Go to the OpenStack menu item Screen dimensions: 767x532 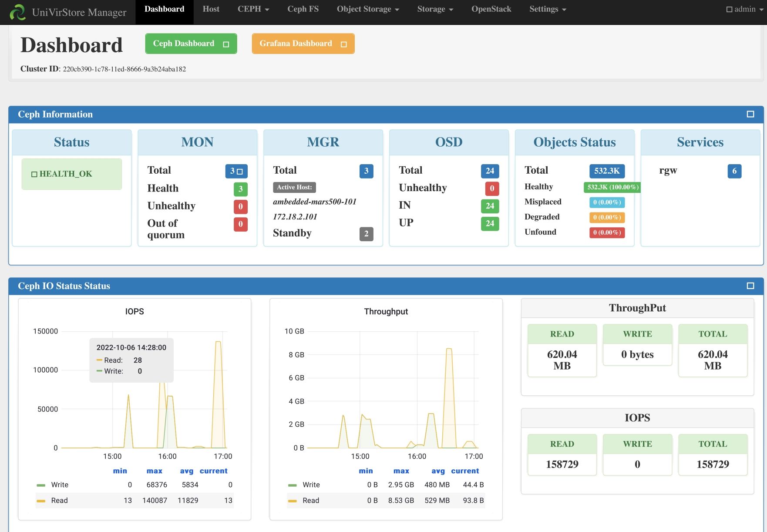coord(491,9)
